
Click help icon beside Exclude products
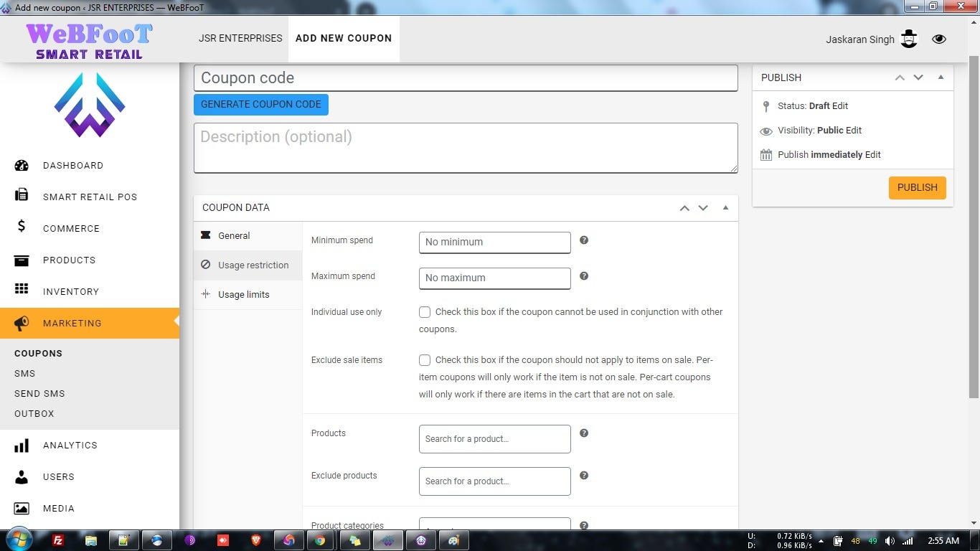(x=584, y=476)
